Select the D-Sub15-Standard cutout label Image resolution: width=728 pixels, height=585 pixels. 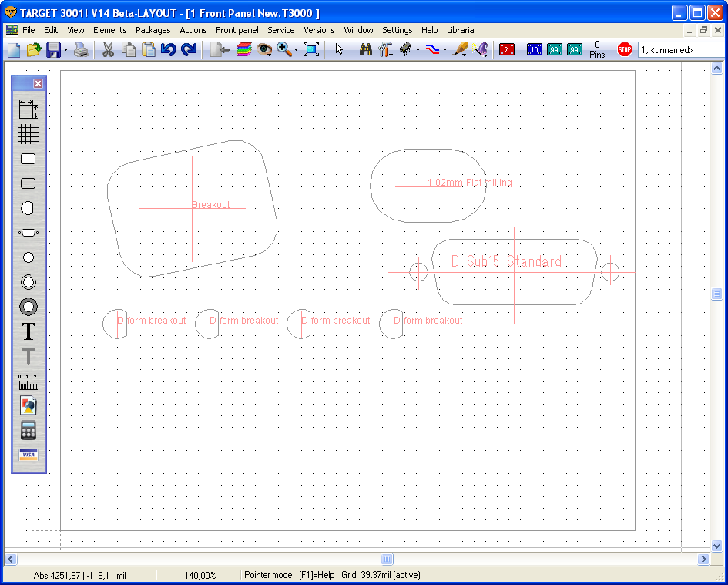point(506,262)
